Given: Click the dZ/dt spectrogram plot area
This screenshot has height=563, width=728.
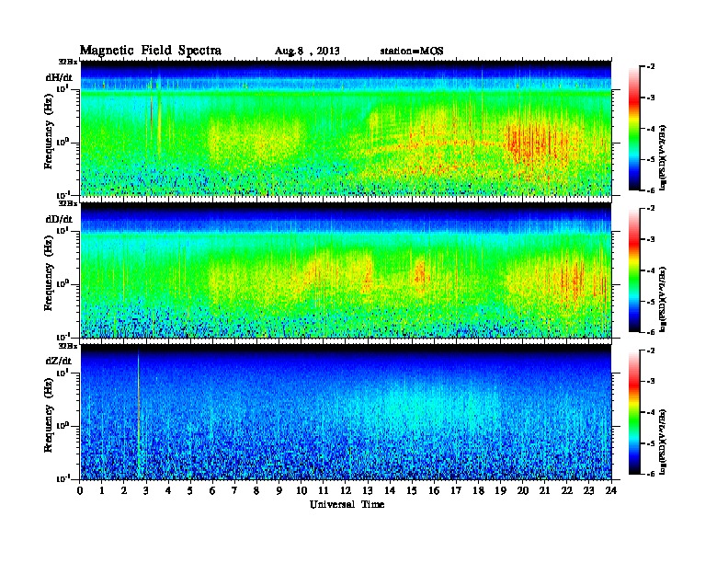Looking at the screenshot, I should coord(346,412).
